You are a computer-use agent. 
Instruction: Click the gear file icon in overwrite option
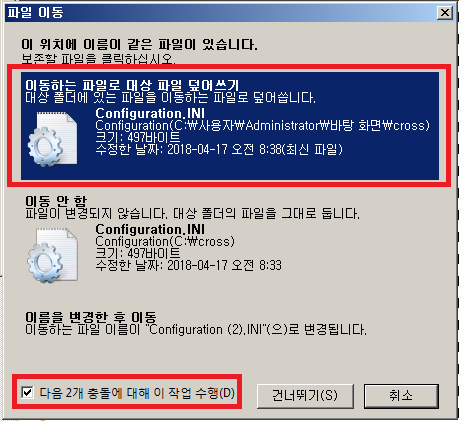[52, 139]
